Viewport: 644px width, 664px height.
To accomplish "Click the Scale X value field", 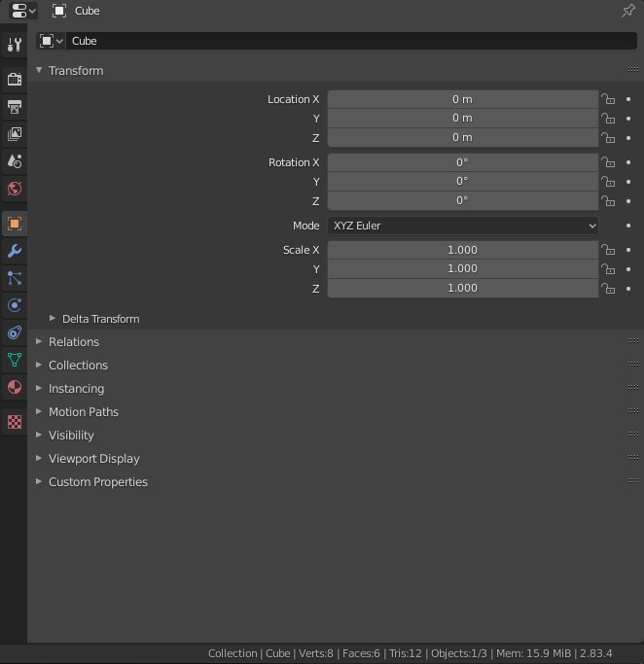I will [x=463, y=250].
